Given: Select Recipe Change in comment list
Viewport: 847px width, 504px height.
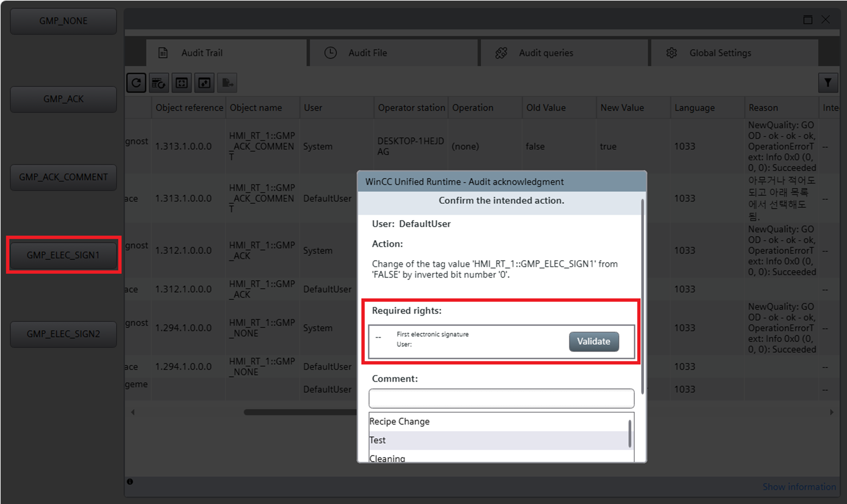Looking at the screenshot, I should 498,422.
